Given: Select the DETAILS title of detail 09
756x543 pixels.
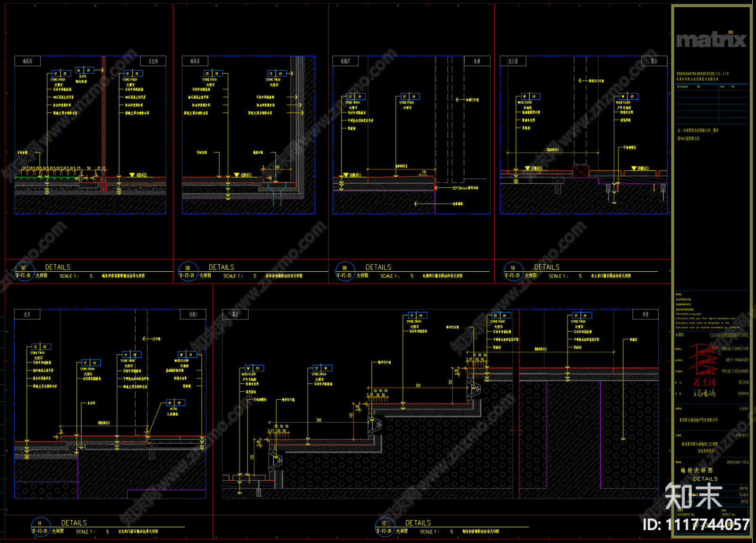Looking at the screenshot, I should 378,267.
